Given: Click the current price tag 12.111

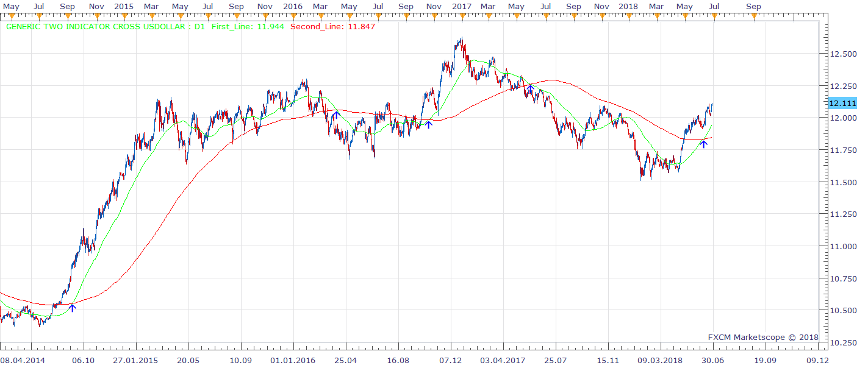Looking at the screenshot, I should pos(843,103).
